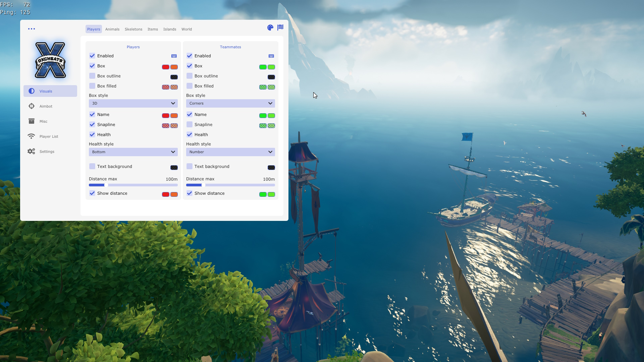This screenshot has height=362, width=644.
Task: Open the color palette theme icon
Action: click(x=270, y=28)
